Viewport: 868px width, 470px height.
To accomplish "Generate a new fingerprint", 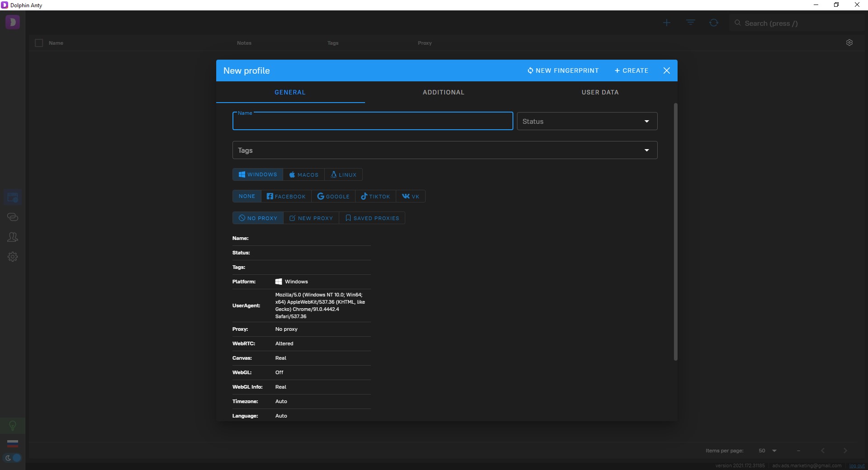I will (563, 70).
